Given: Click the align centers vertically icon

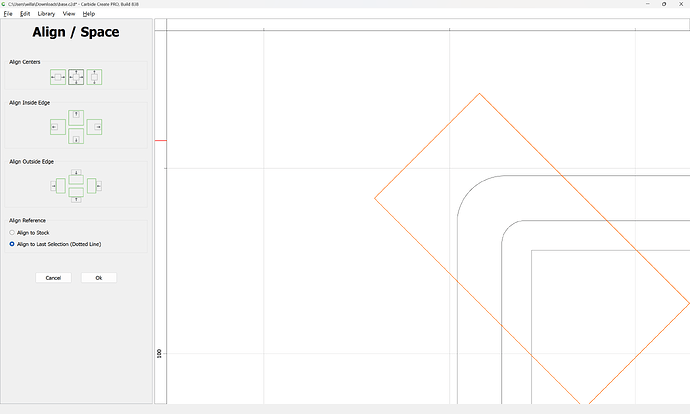Looking at the screenshot, I should (95, 77).
